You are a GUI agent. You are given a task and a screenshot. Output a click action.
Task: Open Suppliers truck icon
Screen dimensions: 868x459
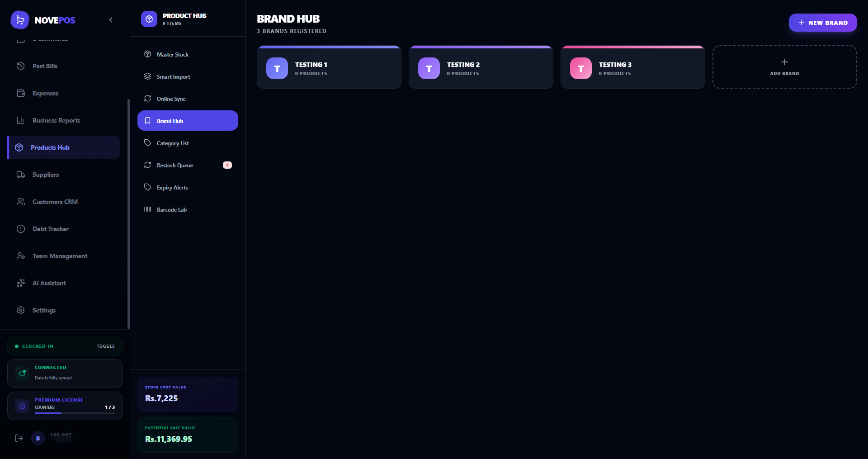click(21, 175)
